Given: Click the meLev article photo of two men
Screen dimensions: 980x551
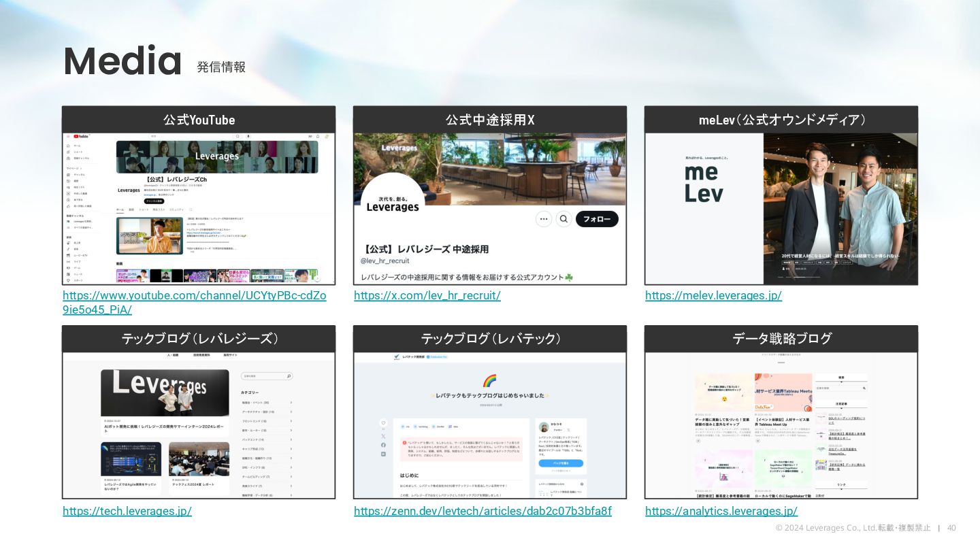Looking at the screenshot, I should (840, 208).
